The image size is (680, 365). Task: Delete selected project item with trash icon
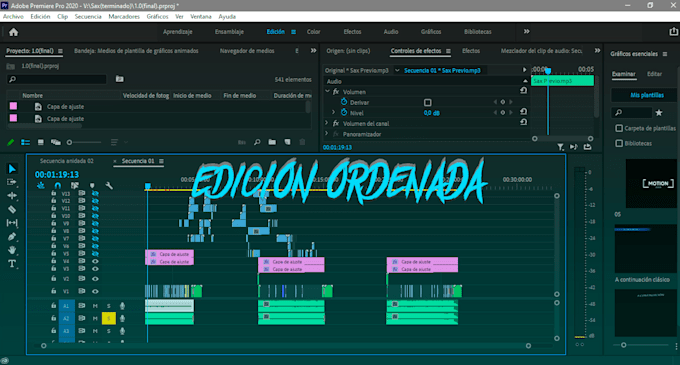(302, 142)
